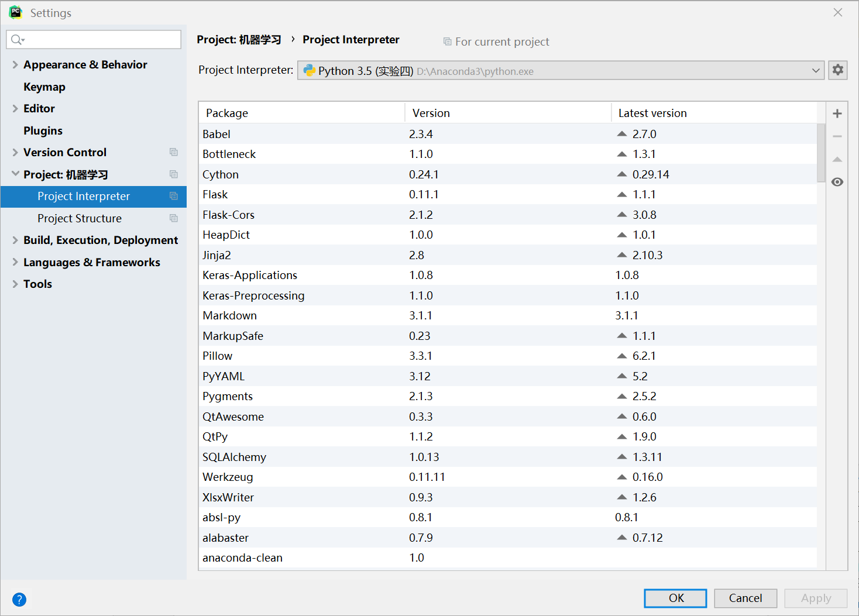Expand Languages & Frameworks section
The height and width of the screenshot is (616, 859).
[x=15, y=262]
